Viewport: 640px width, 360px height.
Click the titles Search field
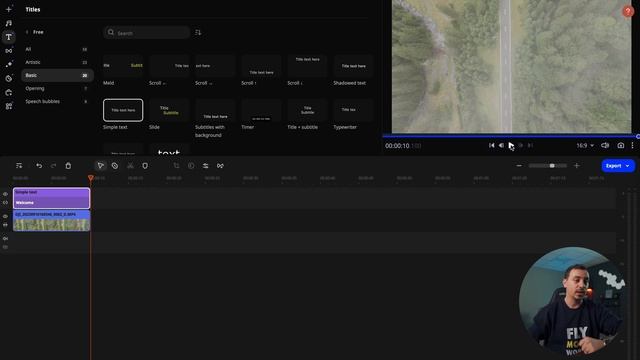(147, 33)
